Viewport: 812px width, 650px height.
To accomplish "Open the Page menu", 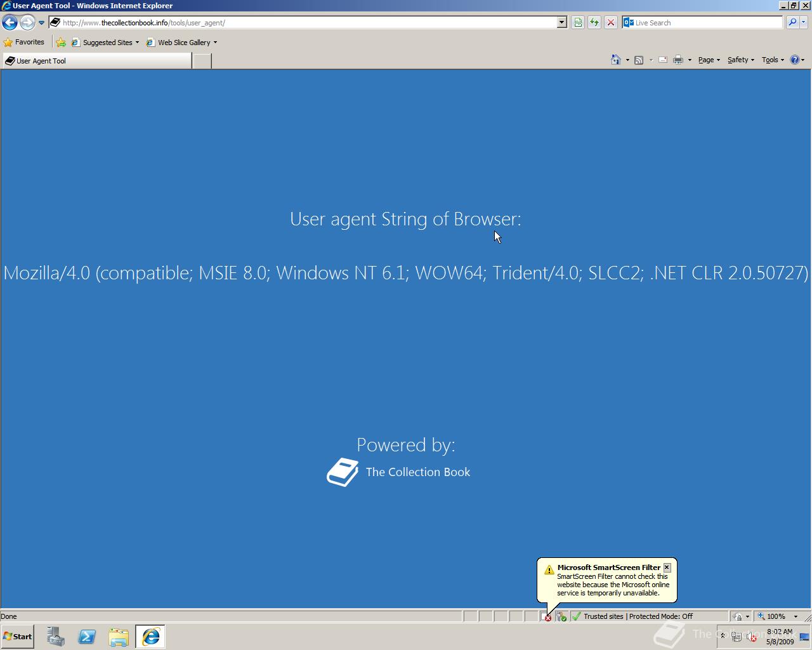I will [709, 60].
